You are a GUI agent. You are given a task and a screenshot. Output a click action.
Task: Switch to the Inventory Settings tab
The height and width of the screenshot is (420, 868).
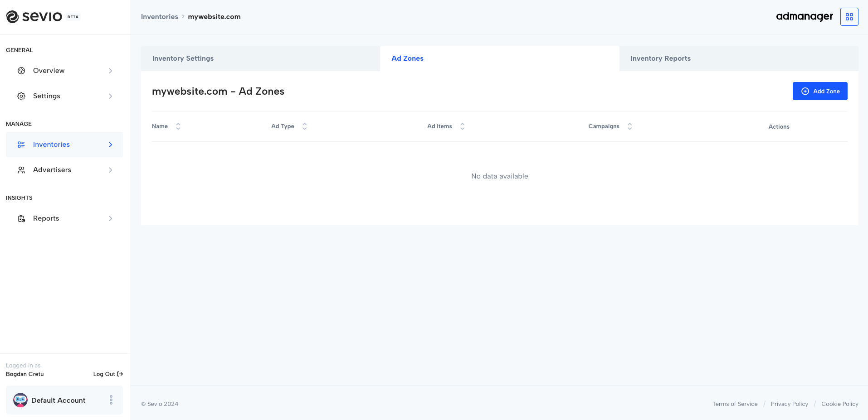coord(183,58)
